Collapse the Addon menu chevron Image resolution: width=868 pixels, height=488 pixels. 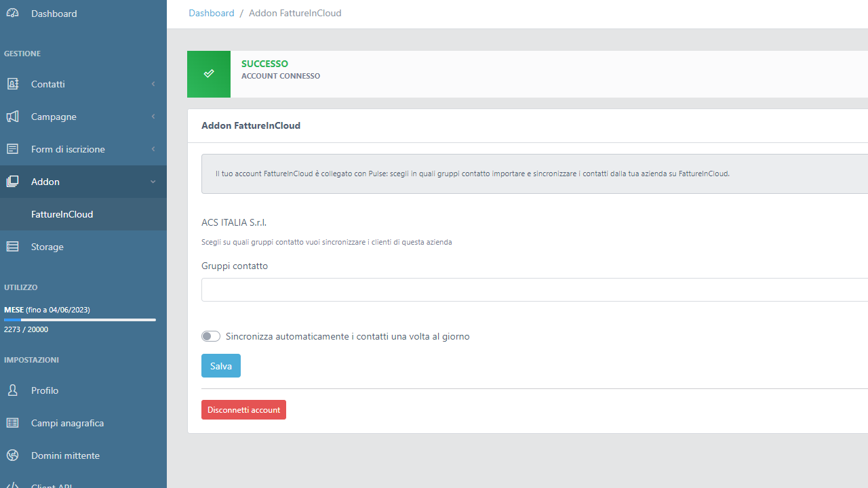tap(153, 182)
